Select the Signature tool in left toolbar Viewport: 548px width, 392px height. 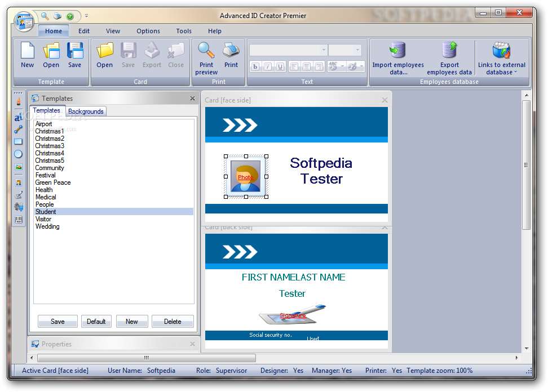[x=19, y=195]
